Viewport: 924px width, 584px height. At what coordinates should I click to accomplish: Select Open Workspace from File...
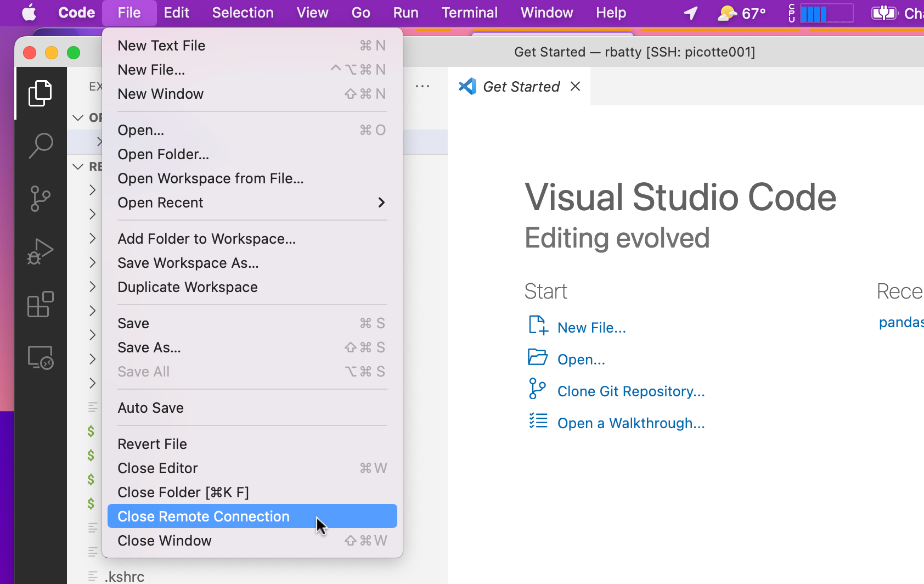click(x=252, y=178)
